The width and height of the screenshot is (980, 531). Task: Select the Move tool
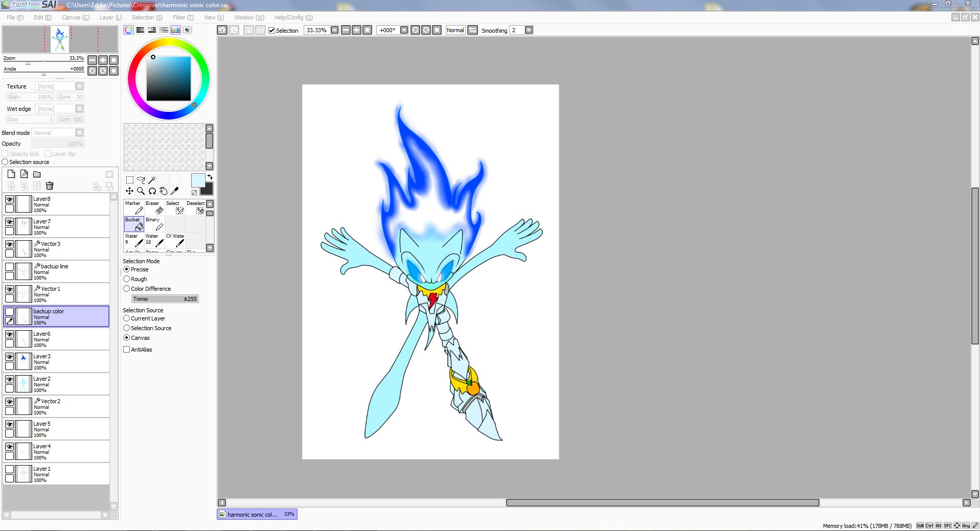pyautogui.click(x=130, y=191)
